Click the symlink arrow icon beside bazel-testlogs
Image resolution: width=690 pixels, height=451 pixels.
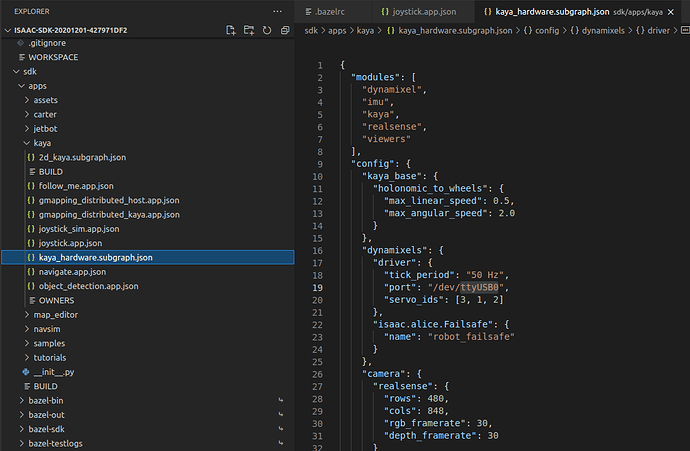281,443
